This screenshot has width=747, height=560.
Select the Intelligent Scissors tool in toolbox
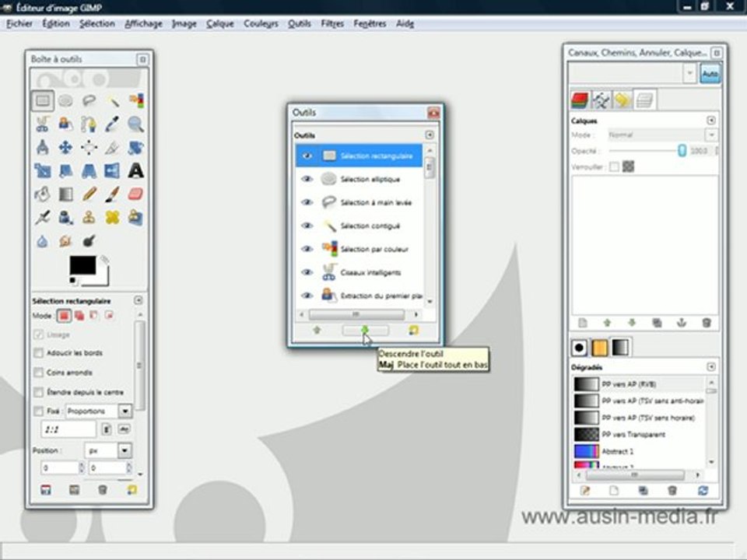[x=43, y=124]
